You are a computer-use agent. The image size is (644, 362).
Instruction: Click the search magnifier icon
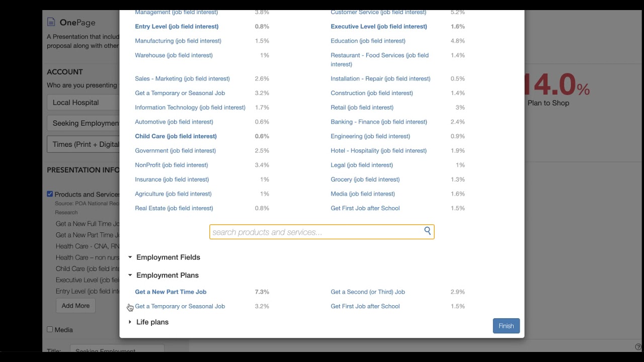click(427, 231)
